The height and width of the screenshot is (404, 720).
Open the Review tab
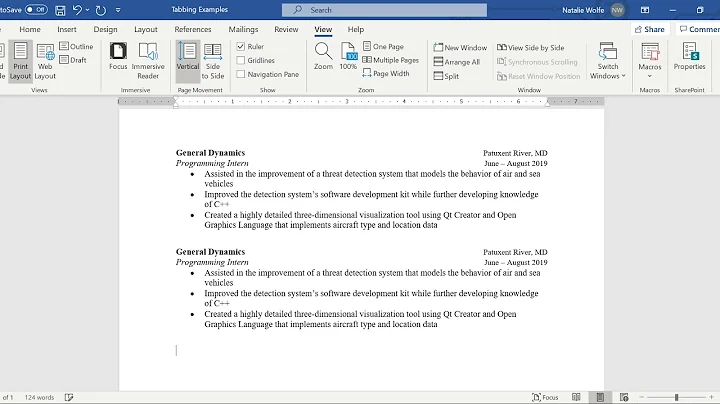click(286, 29)
